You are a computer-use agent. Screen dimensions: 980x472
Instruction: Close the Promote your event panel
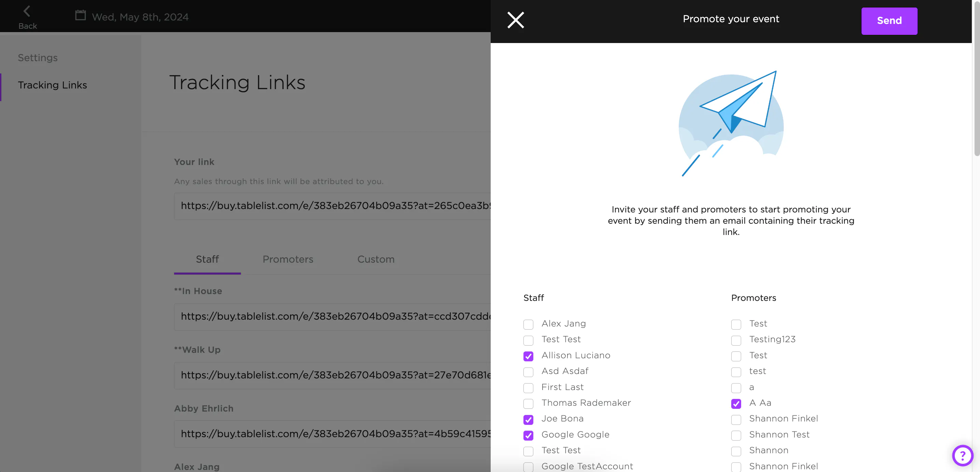pos(516,20)
